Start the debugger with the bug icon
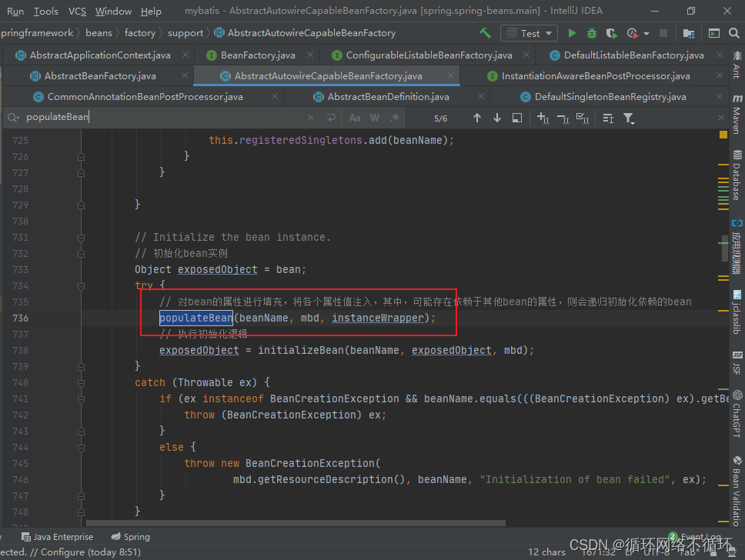This screenshot has width=745, height=560. click(591, 34)
